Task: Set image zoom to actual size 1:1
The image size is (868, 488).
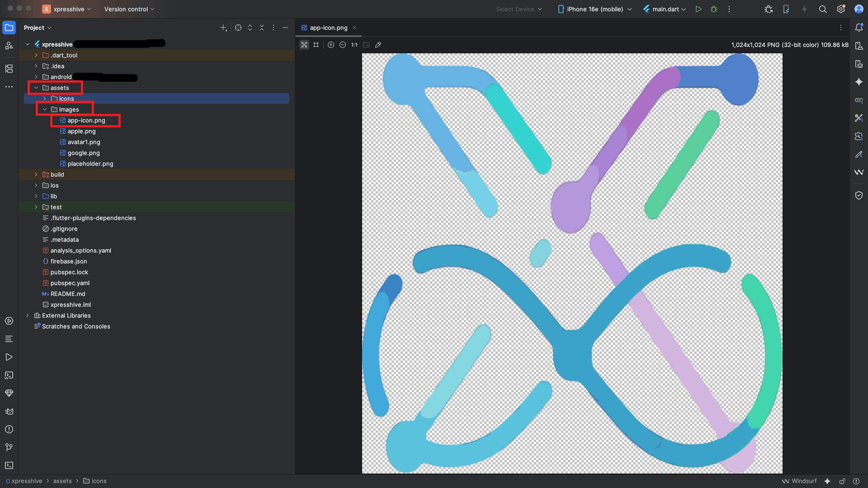Action: tap(354, 45)
